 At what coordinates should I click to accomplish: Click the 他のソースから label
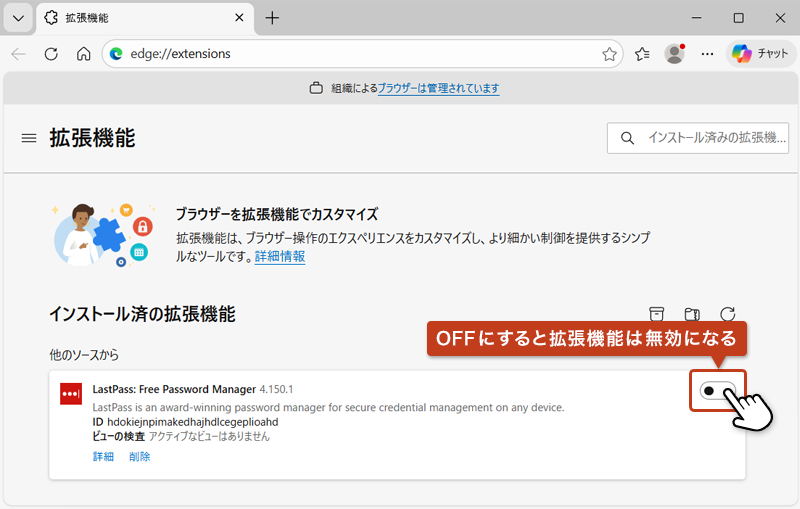tap(84, 355)
